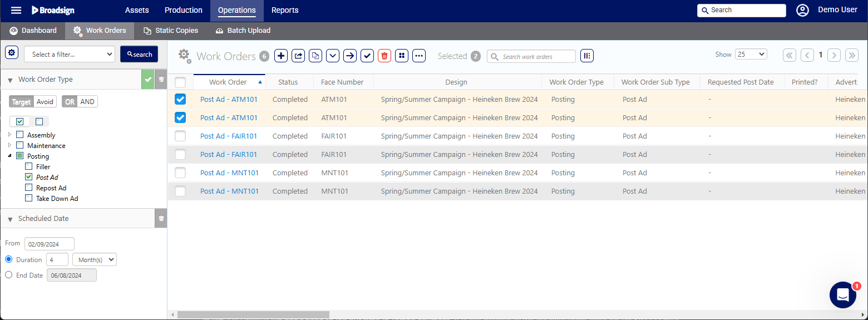Switch filter mode to Avoid

(x=45, y=102)
